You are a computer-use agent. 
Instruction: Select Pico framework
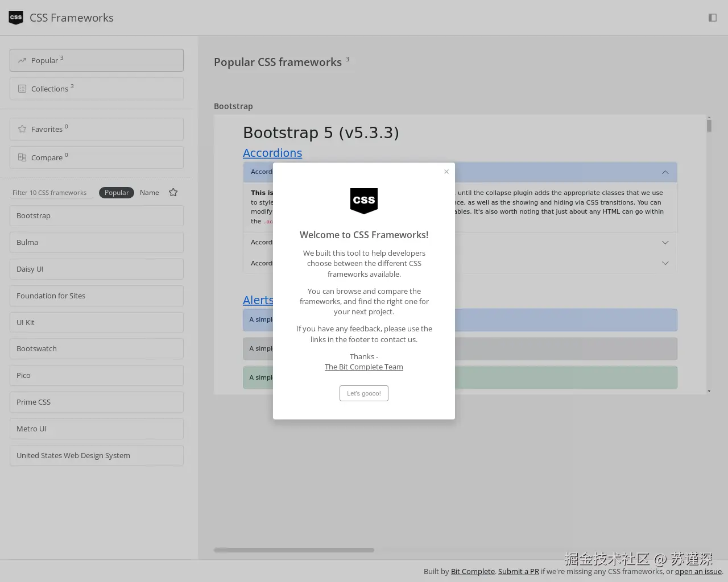[x=97, y=376]
